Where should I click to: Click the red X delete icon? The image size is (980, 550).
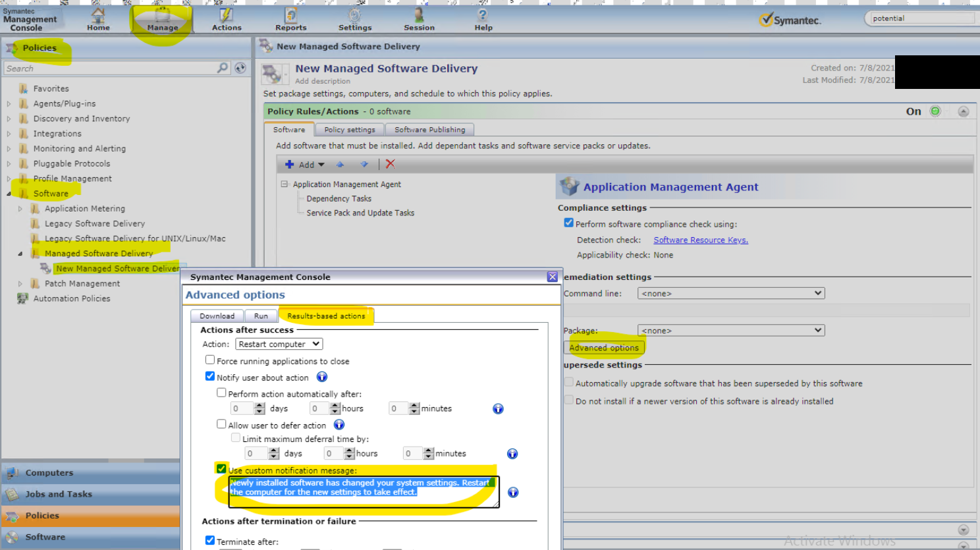tap(391, 164)
